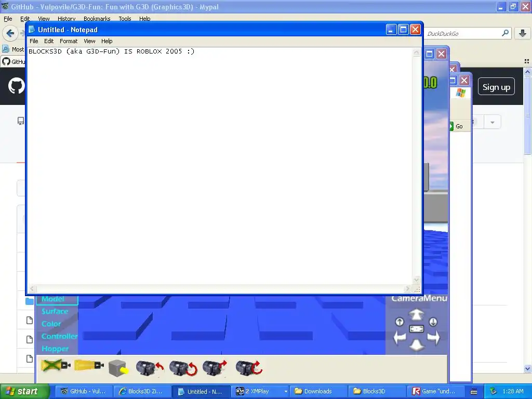The height and width of the screenshot is (399, 532).
Task: Pan camera left with CameraMenu left arrow
Action: (400, 338)
